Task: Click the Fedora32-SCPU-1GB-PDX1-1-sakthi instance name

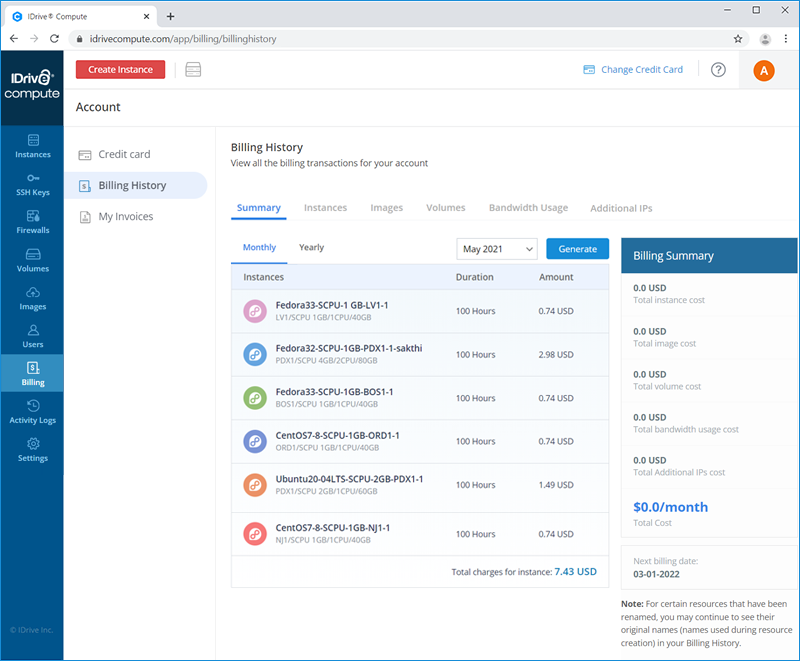Action: coord(349,348)
